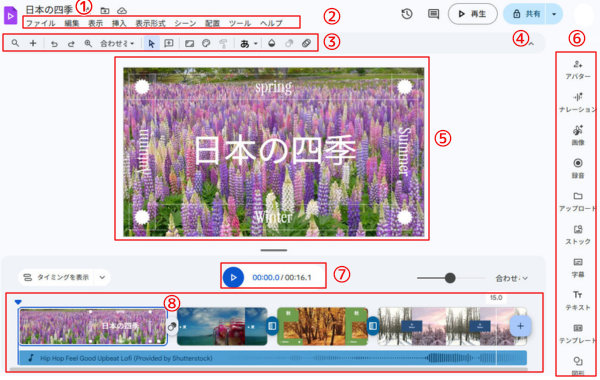Select the 日本の四季 title text on canvas
The width and height of the screenshot is (600, 380).
(275, 150)
